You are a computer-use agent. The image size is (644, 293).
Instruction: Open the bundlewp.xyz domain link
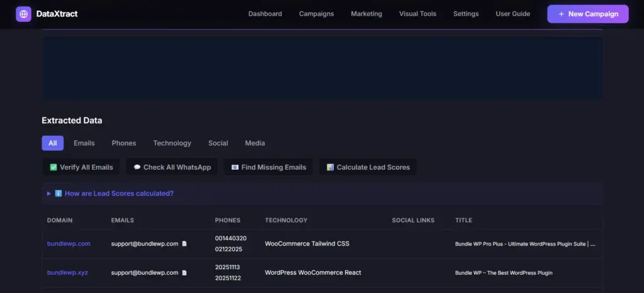click(67, 272)
